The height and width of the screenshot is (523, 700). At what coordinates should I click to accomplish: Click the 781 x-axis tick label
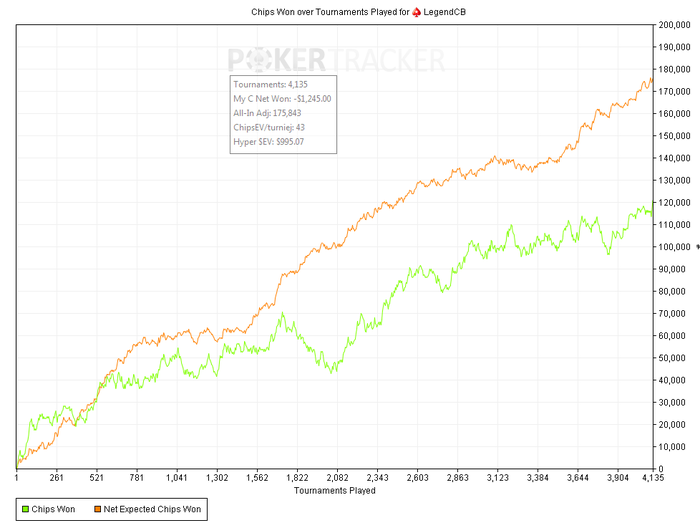coord(137,478)
